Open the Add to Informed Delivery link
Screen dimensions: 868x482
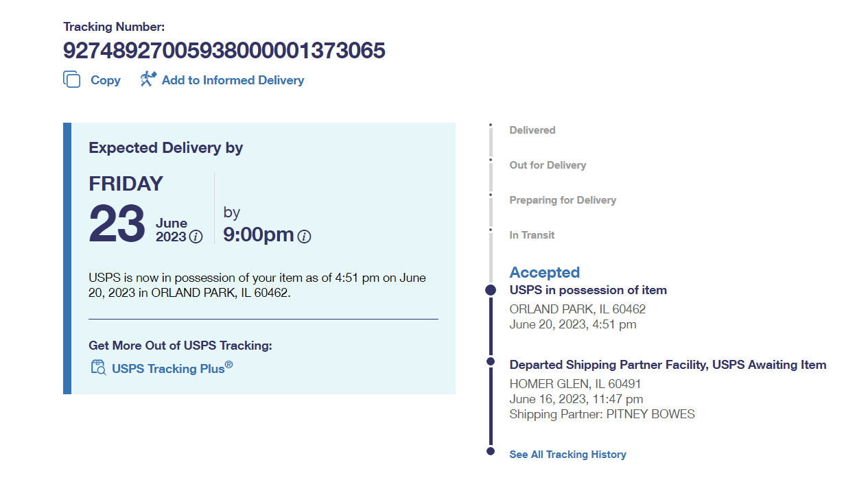(233, 80)
